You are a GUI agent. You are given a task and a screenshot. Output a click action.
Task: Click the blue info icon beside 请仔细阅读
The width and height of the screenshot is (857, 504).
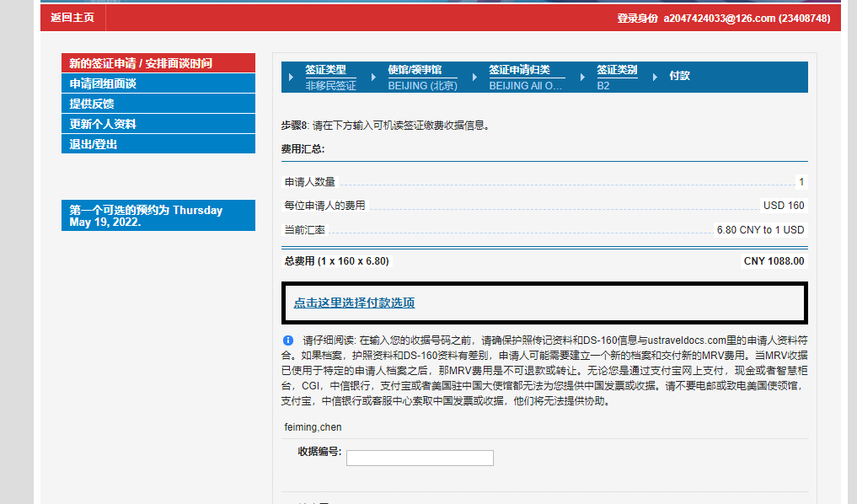tap(288, 340)
